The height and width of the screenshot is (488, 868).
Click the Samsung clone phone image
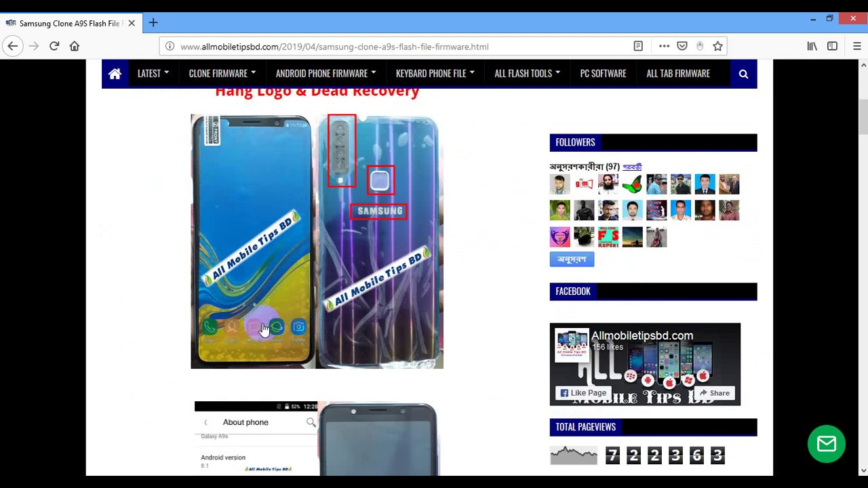(x=317, y=241)
